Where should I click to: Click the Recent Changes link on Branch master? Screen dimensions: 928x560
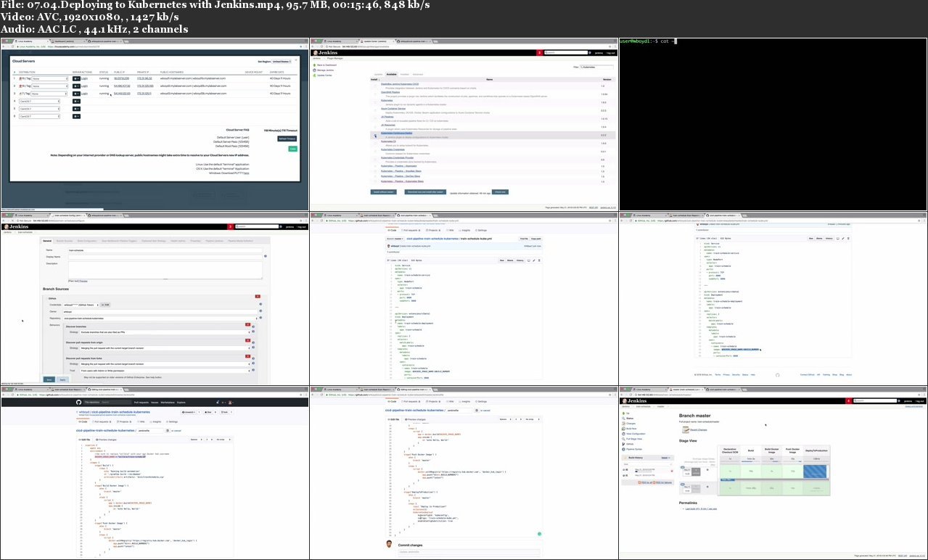pos(699,430)
